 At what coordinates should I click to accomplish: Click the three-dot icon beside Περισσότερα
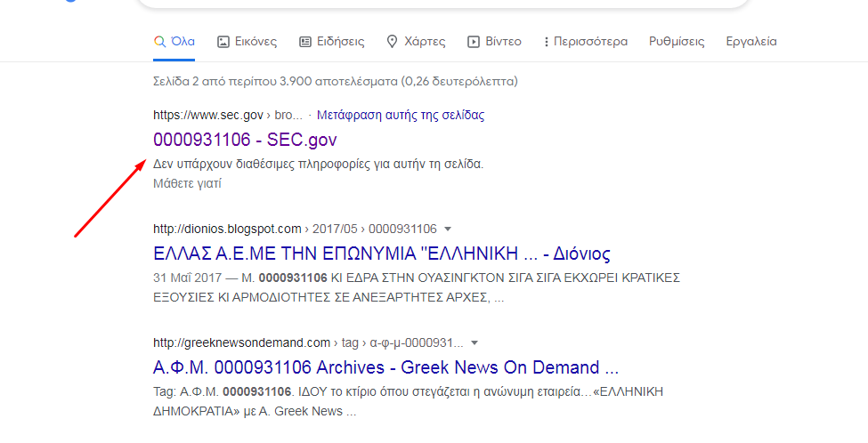547,42
